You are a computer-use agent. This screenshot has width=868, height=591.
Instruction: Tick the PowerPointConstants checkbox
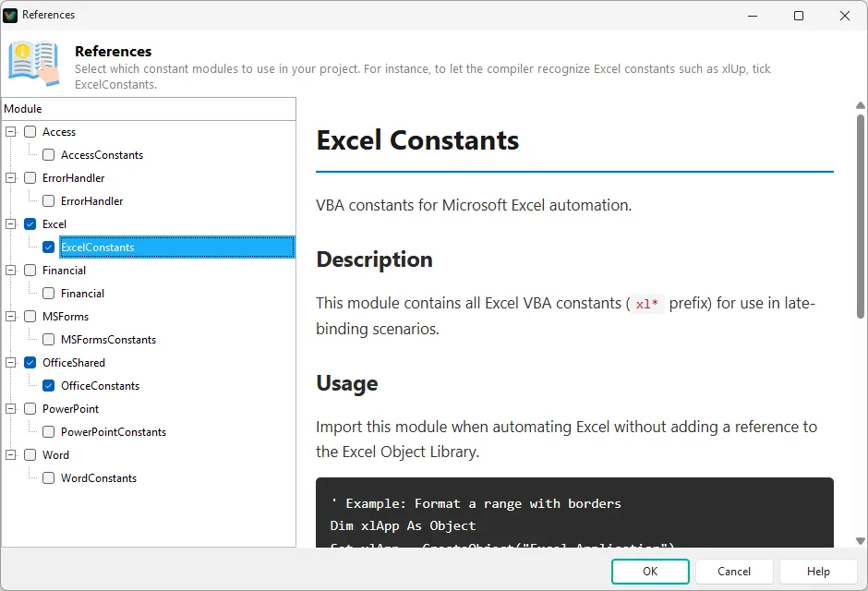point(49,431)
